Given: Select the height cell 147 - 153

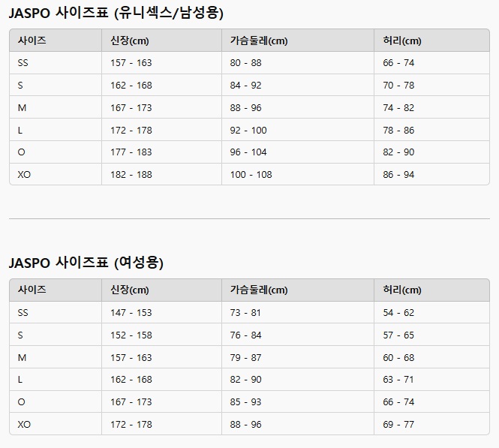Looking at the screenshot, I should pyautogui.click(x=131, y=312).
